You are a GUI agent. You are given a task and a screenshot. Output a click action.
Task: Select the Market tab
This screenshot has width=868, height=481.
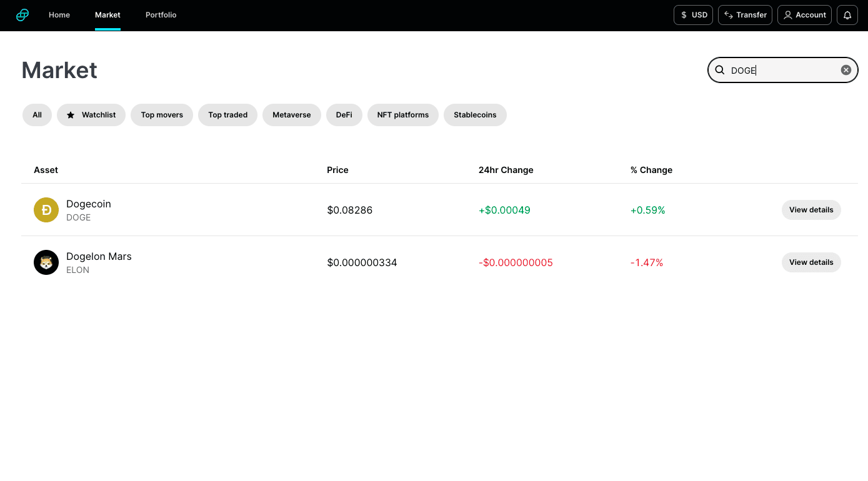pos(107,15)
